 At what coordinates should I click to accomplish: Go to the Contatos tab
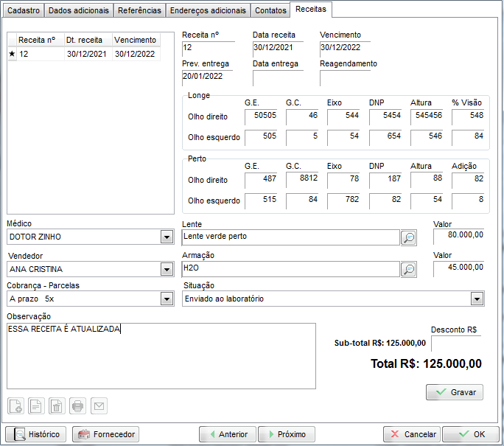pos(270,10)
